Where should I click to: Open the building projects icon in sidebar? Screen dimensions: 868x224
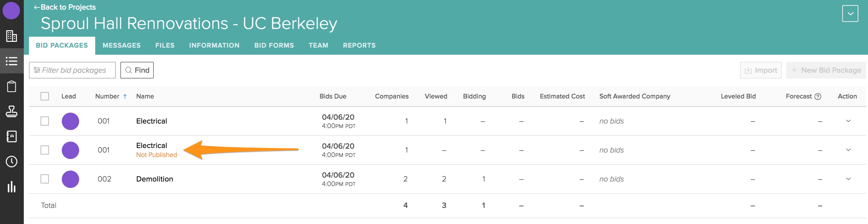(x=12, y=36)
